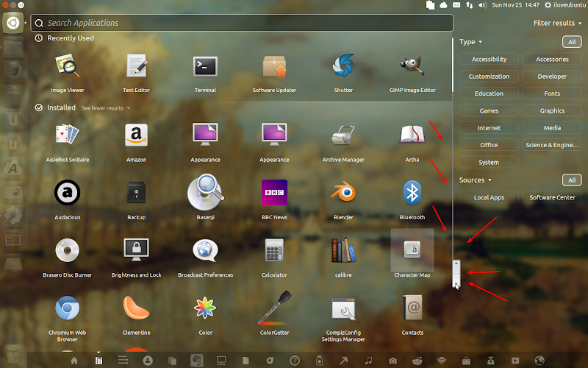Select All button in Type filters
Screen dimensions: 588x368
571,42
